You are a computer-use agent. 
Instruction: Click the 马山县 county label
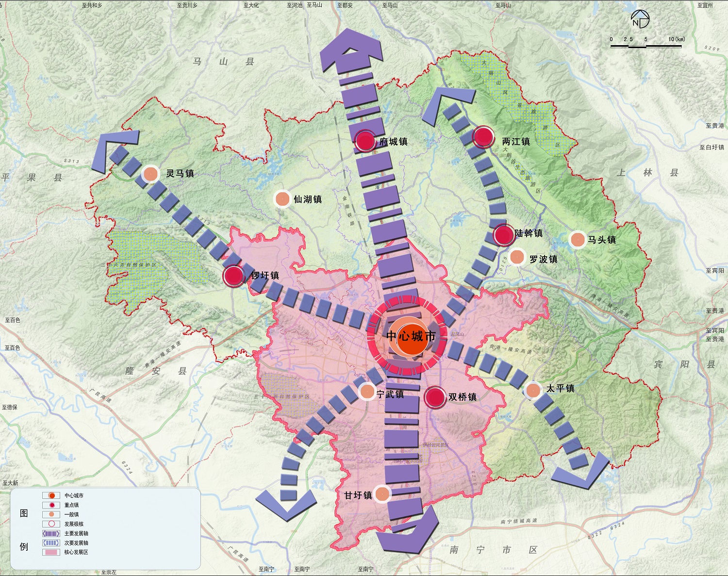point(223,62)
